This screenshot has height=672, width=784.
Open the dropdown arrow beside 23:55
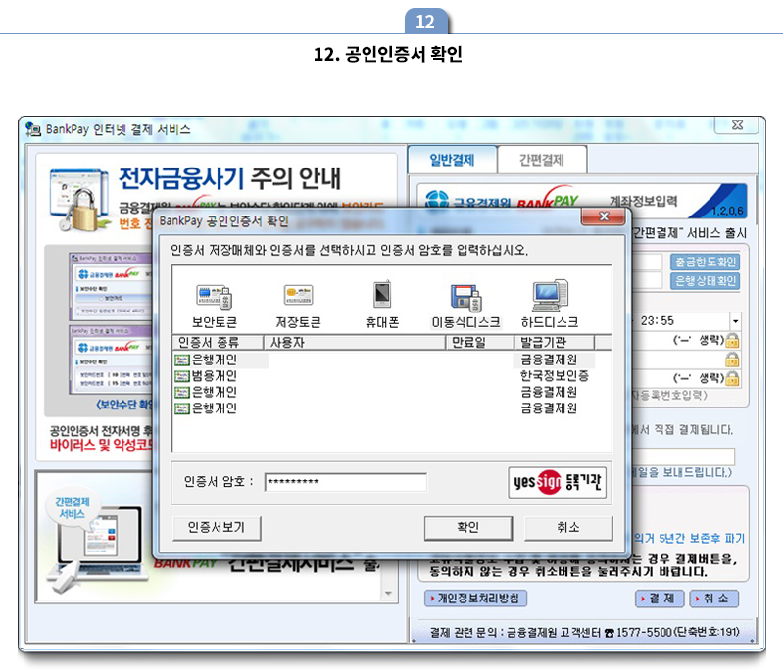(x=735, y=321)
